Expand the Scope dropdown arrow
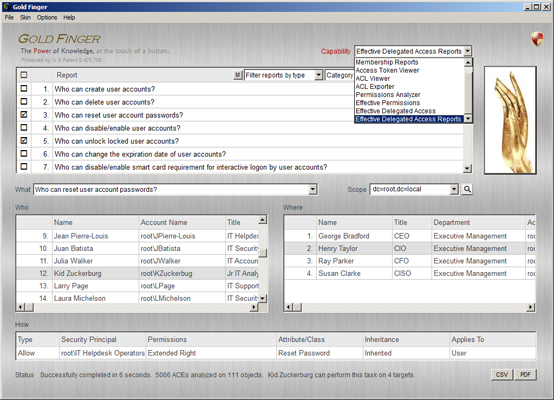The width and height of the screenshot is (554, 400). pos(454,189)
